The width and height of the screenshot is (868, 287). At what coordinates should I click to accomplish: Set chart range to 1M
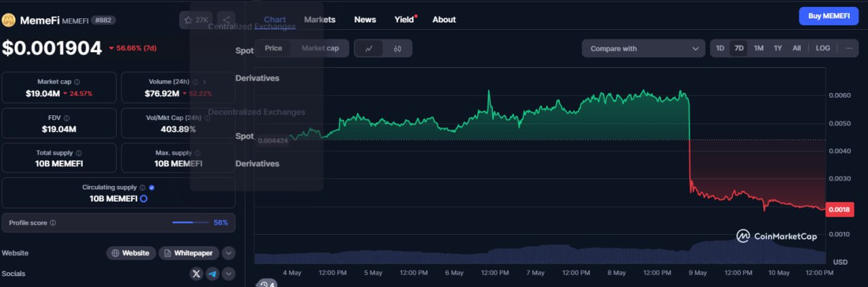(759, 48)
